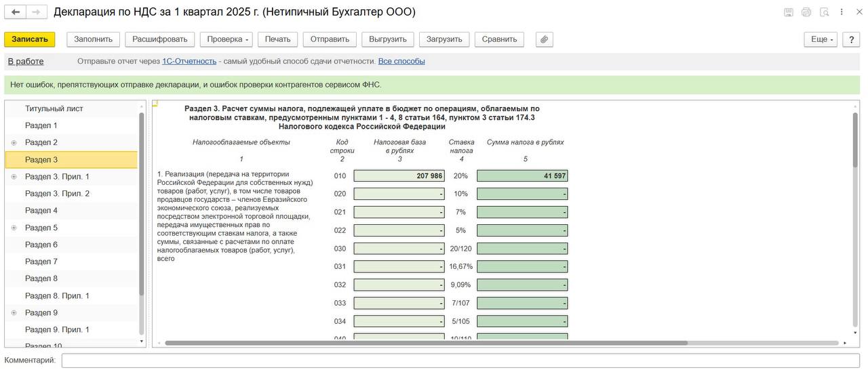Select Титульный лист in section list
This screenshot has width=868, height=374.
click(x=54, y=108)
